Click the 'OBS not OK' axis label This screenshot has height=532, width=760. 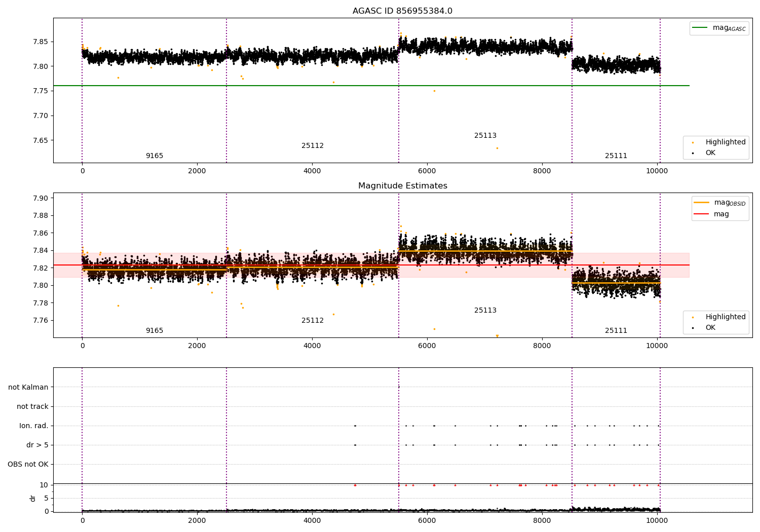coord(28,464)
